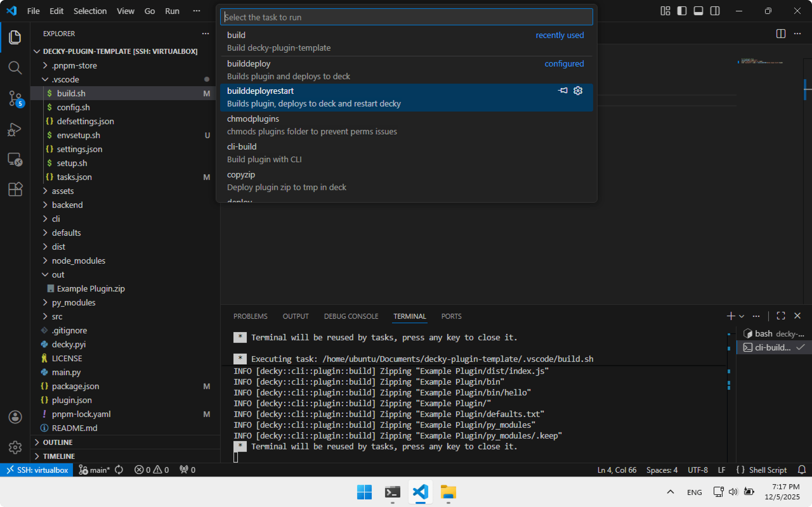
Task: Click SSH: virtualbox remote indicator
Action: 37,470
